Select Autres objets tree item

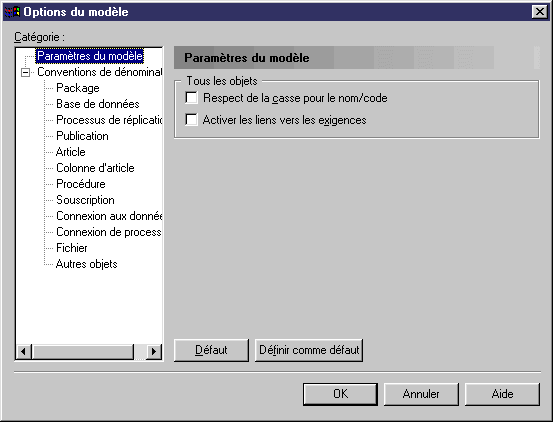[86, 264]
